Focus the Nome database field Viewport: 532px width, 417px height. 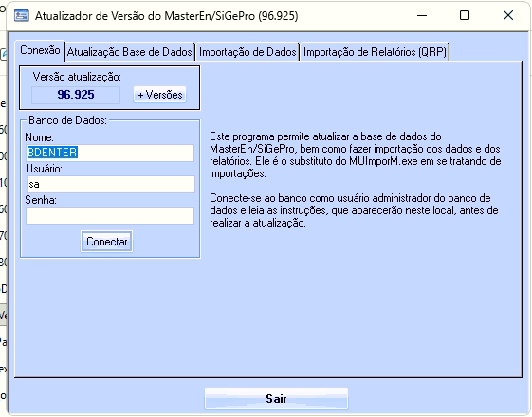tap(110, 153)
